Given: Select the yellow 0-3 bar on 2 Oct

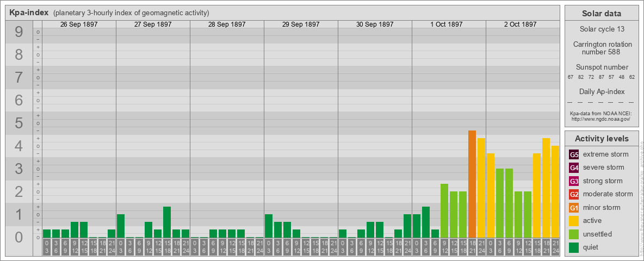Looking at the screenshot, I should [x=491, y=196].
